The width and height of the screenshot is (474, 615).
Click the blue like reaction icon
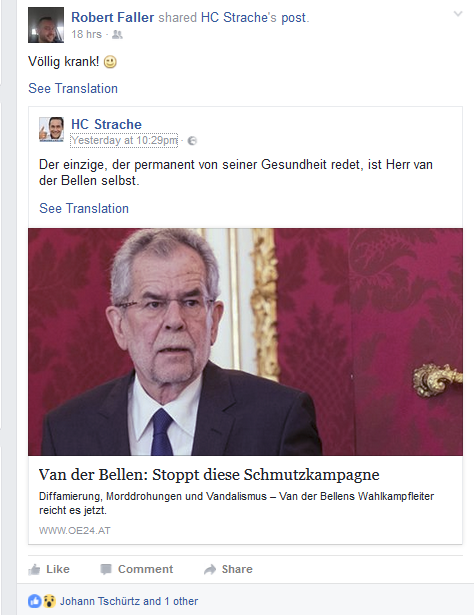click(35, 601)
